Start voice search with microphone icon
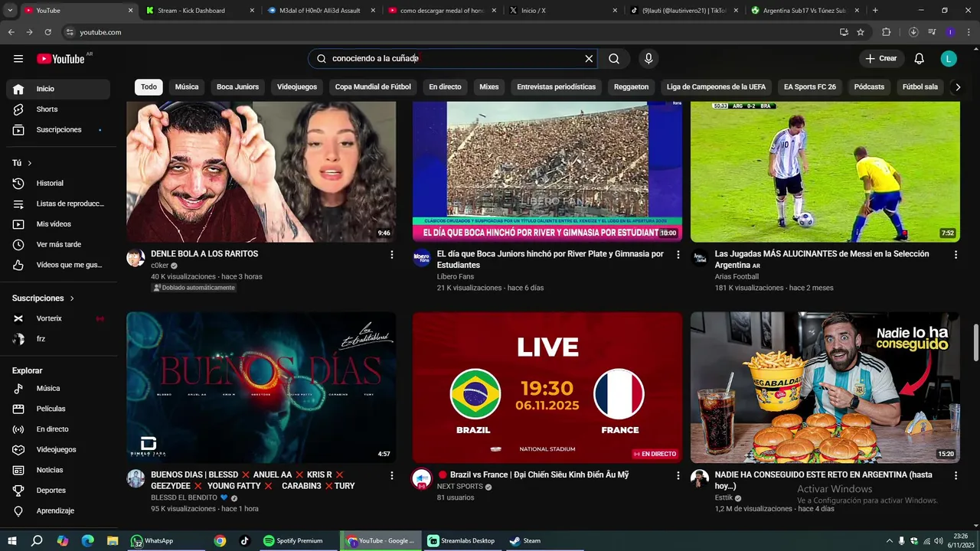 click(x=648, y=59)
